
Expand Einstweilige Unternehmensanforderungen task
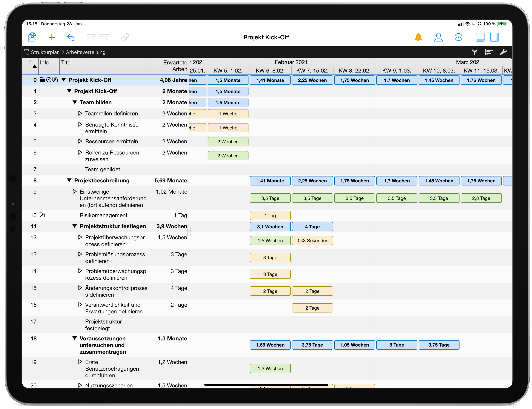tap(75, 191)
